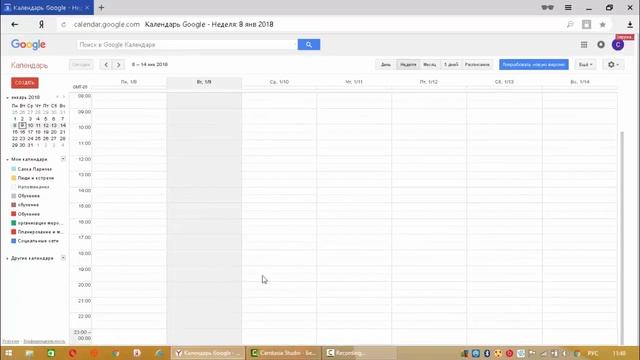Open the account avatar with letter C

point(618,44)
